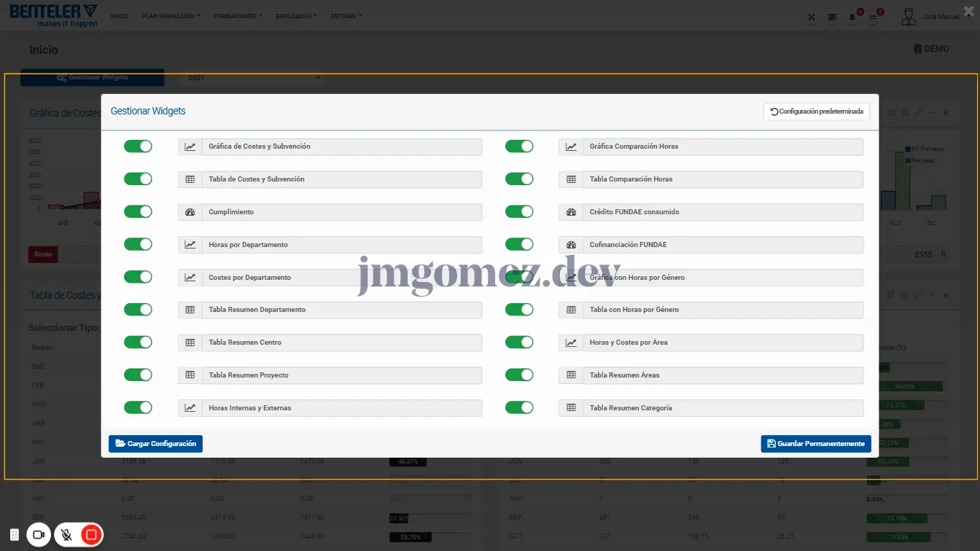Click the muted microphone icon

tap(66, 535)
